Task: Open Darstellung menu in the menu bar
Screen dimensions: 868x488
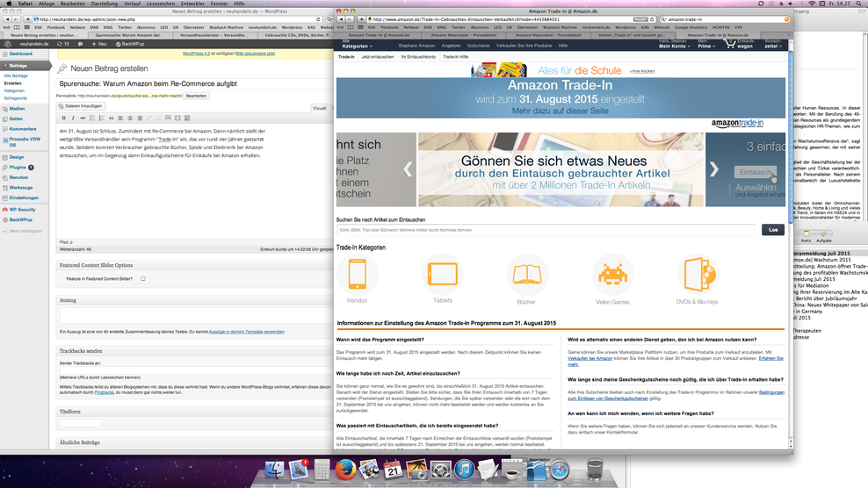Action: pyautogui.click(x=104, y=4)
